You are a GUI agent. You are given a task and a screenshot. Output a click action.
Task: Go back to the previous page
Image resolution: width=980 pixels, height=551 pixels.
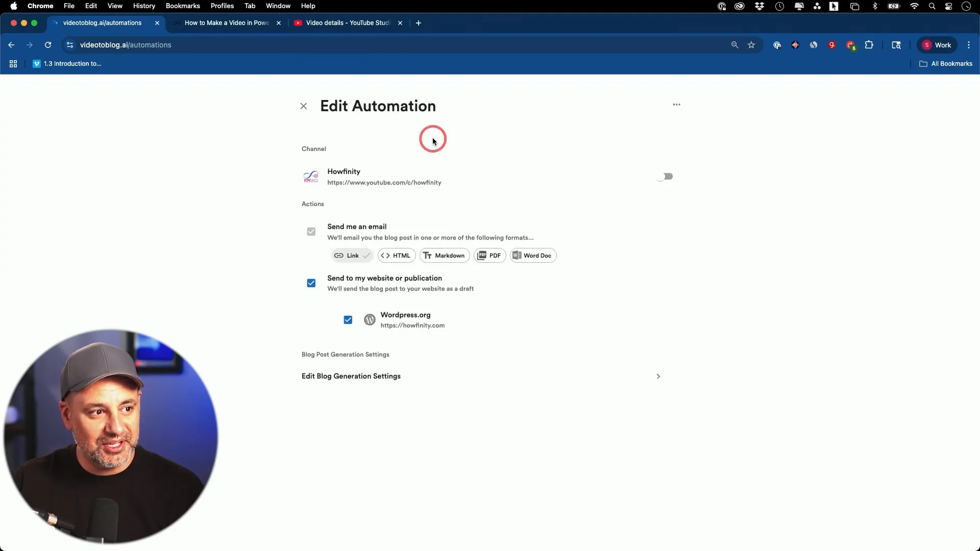coord(11,45)
